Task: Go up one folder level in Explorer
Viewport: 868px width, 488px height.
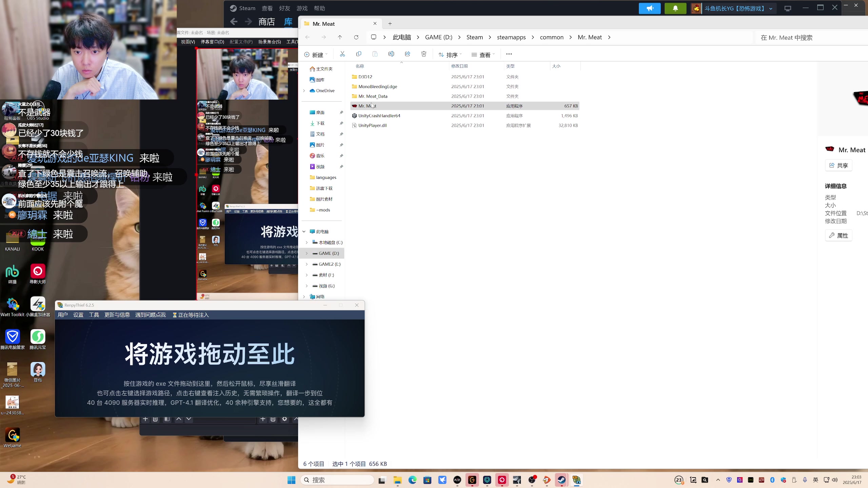Action: pos(340,37)
